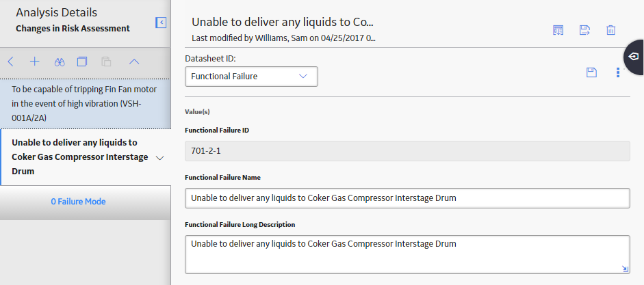Click the Functional Failure Name field

[x=407, y=198]
